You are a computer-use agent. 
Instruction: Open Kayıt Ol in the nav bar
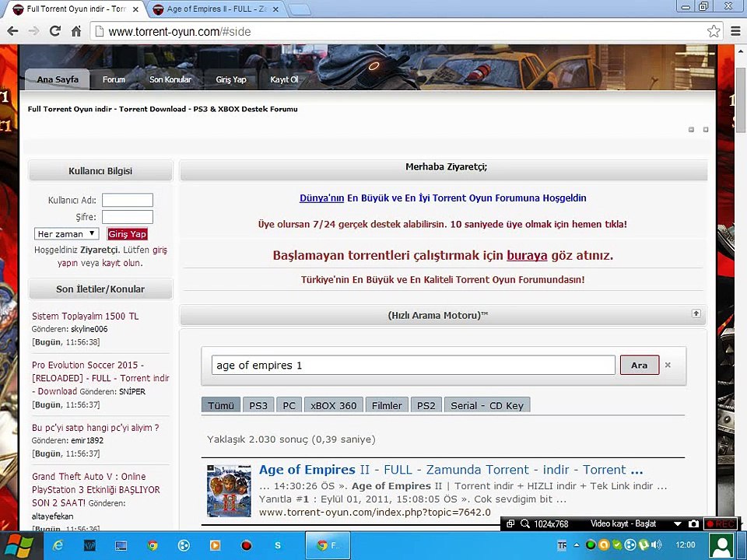[x=284, y=79]
